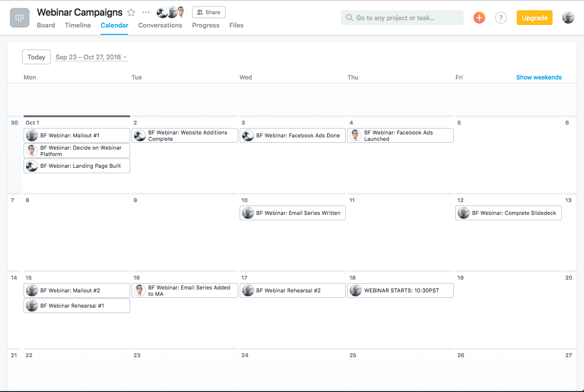Screen dimensions: 584x392
Task: Click the project member avatars
Action: point(171,12)
